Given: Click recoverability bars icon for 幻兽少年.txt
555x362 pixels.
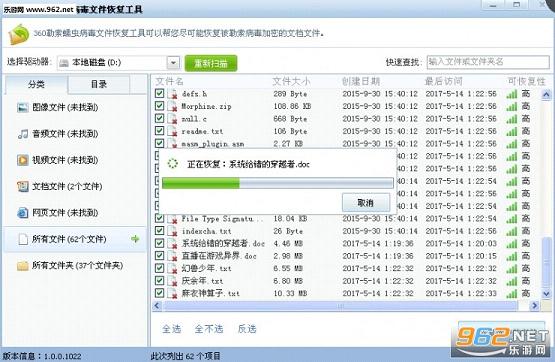Looking at the screenshot, I should (x=512, y=269).
